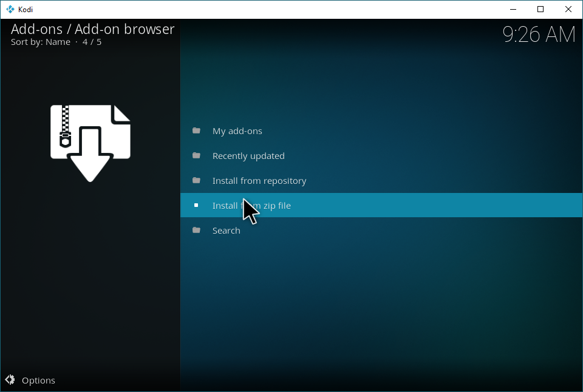Click the 9:26 AM clock display
This screenshot has height=392, width=583.
click(538, 35)
